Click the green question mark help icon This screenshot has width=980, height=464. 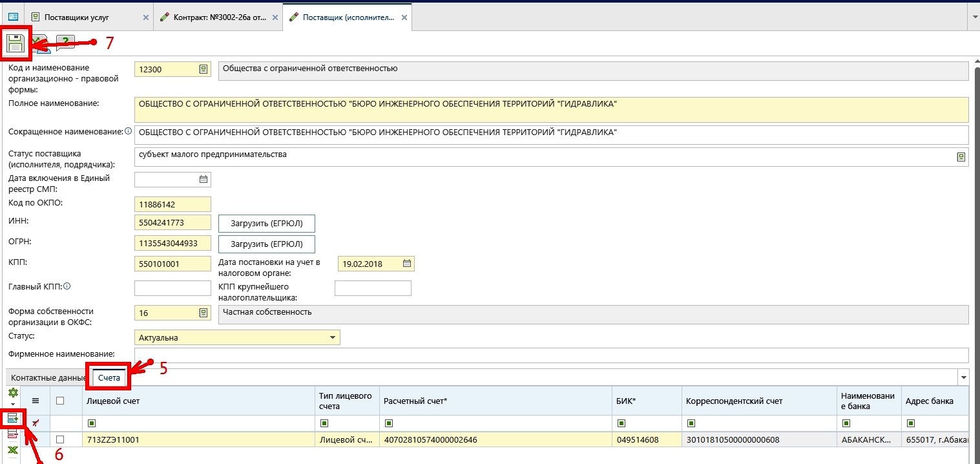point(65,43)
